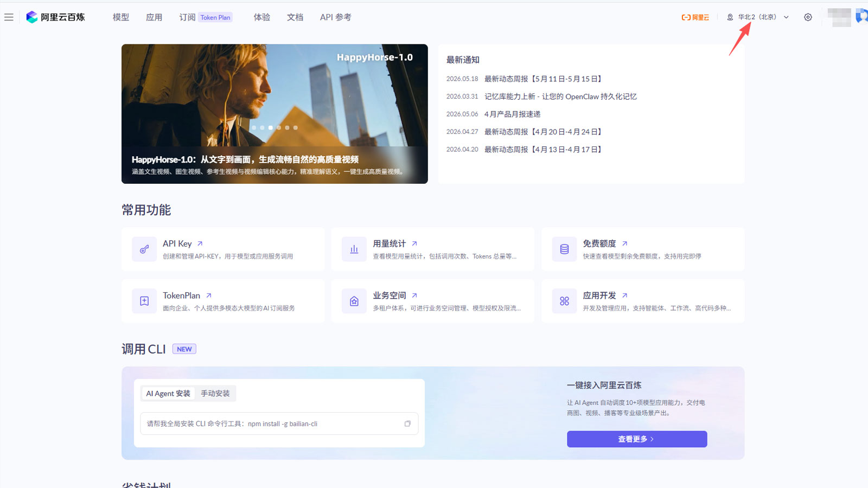Open the 业务空间 card title
Viewport: 868px width, 488px height.
point(389,296)
